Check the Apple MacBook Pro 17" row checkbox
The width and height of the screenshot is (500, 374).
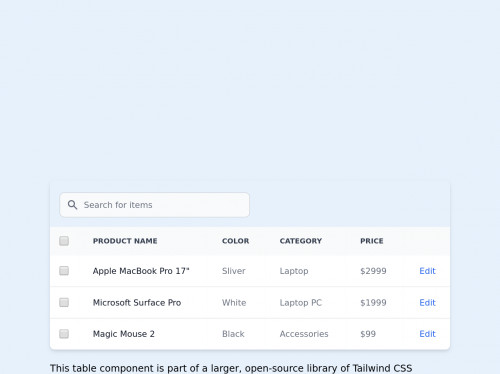[64, 271]
